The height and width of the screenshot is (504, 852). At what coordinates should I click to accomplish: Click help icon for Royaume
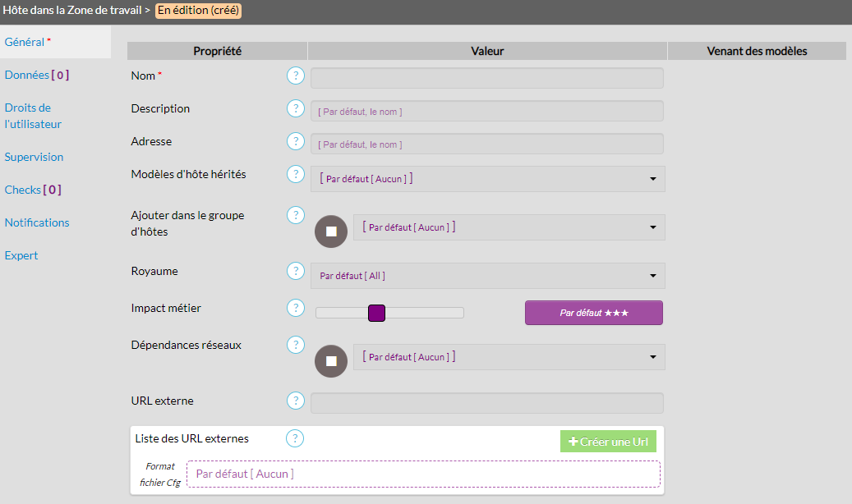point(295,271)
